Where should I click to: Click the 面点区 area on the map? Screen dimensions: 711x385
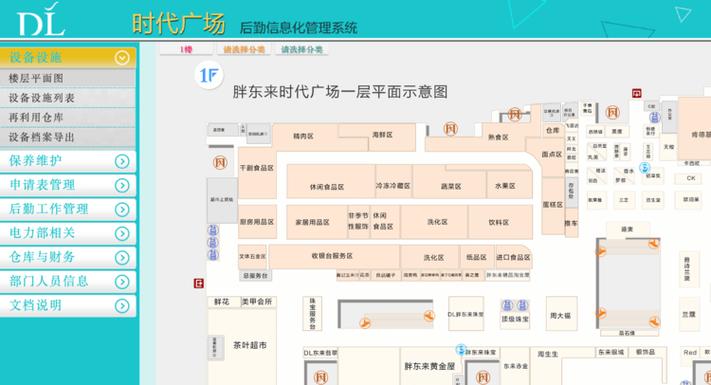click(x=552, y=155)
